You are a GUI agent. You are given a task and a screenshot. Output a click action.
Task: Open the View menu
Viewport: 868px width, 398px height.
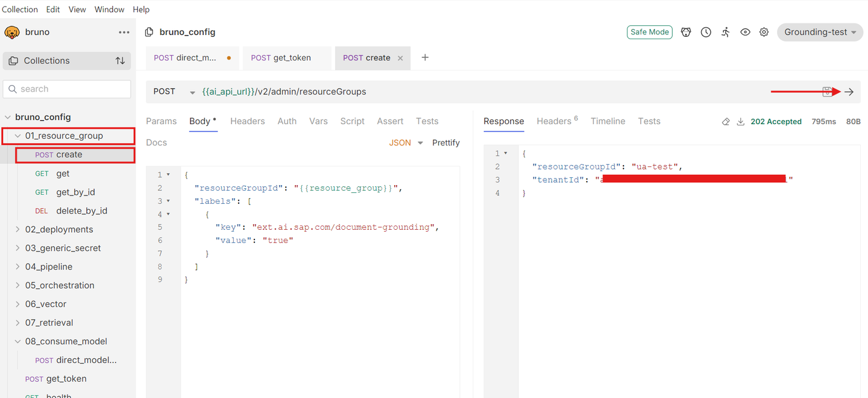(77, 10)
